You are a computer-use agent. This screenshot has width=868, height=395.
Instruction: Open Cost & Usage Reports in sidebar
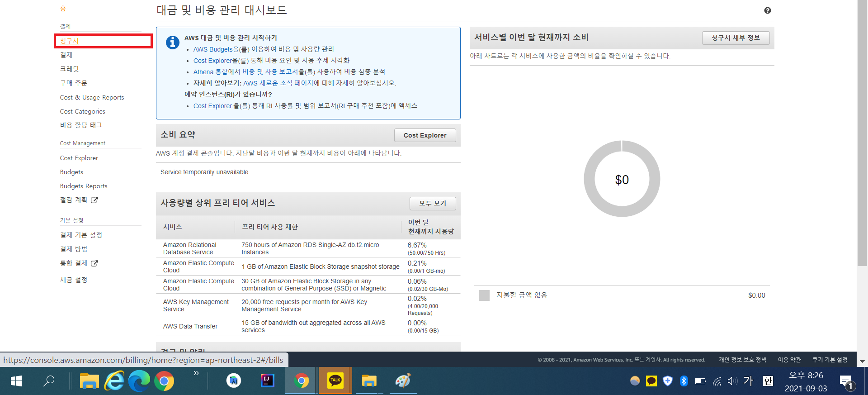[x=92, y=97]
